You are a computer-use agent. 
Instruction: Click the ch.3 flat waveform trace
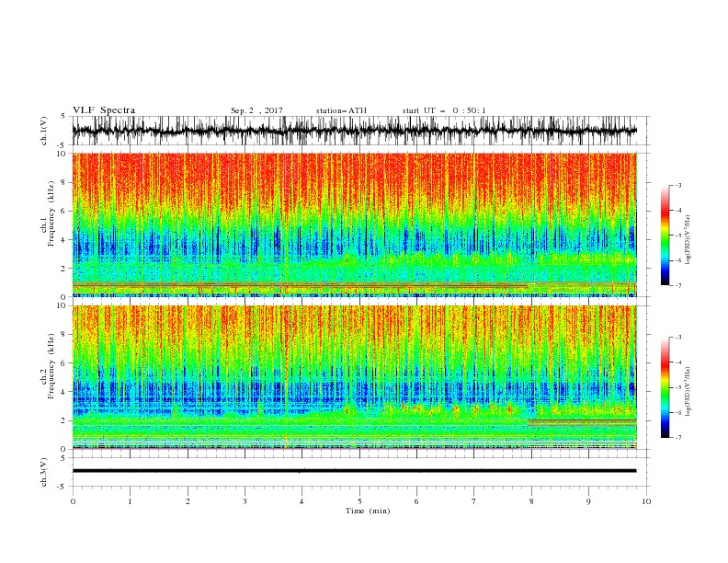[x=354, y=471]
